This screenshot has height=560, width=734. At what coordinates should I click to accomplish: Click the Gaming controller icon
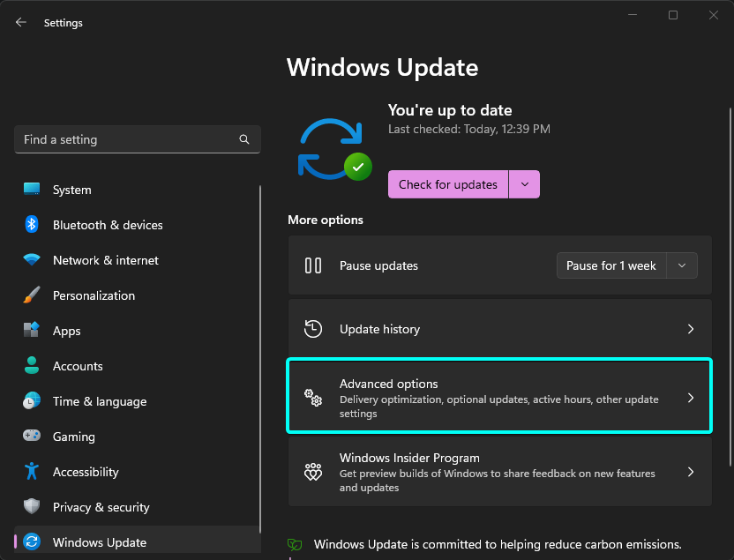(32, 436)
